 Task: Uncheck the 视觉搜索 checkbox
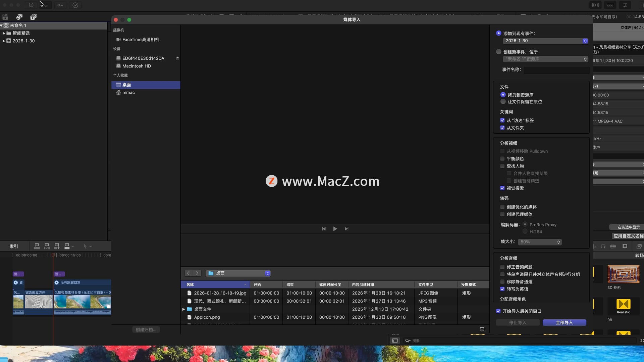(x=502, y=188)
